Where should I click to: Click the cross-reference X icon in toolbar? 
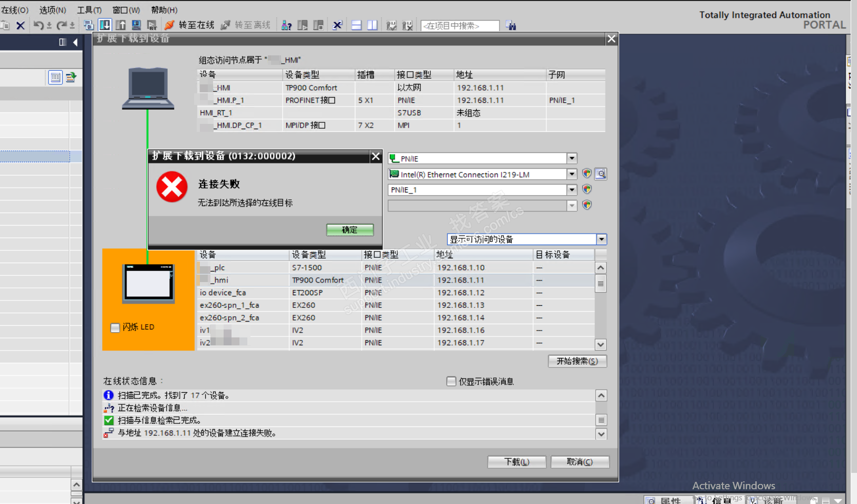tap(338, 25)
